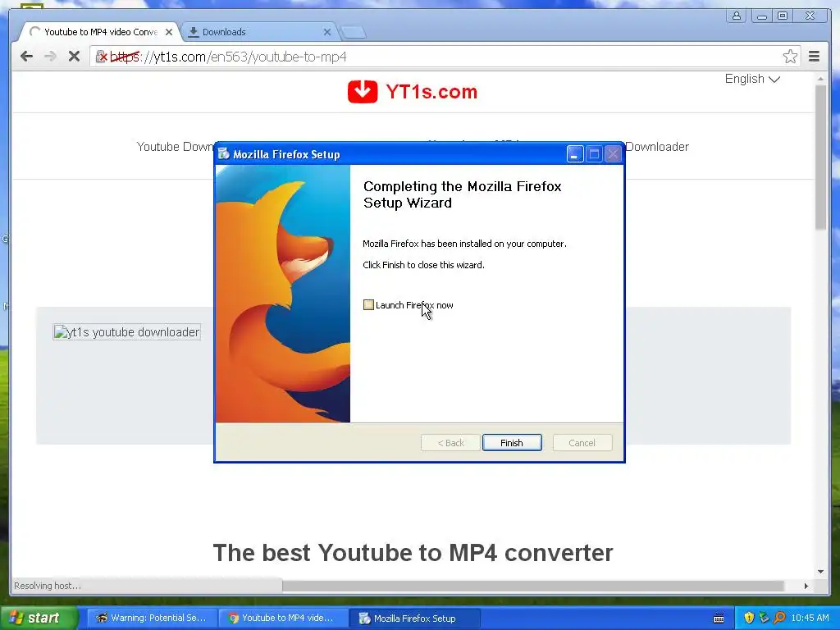Stop loading the page in Chrome
Viewport: 840px width, 630px height.
(74, 57)
